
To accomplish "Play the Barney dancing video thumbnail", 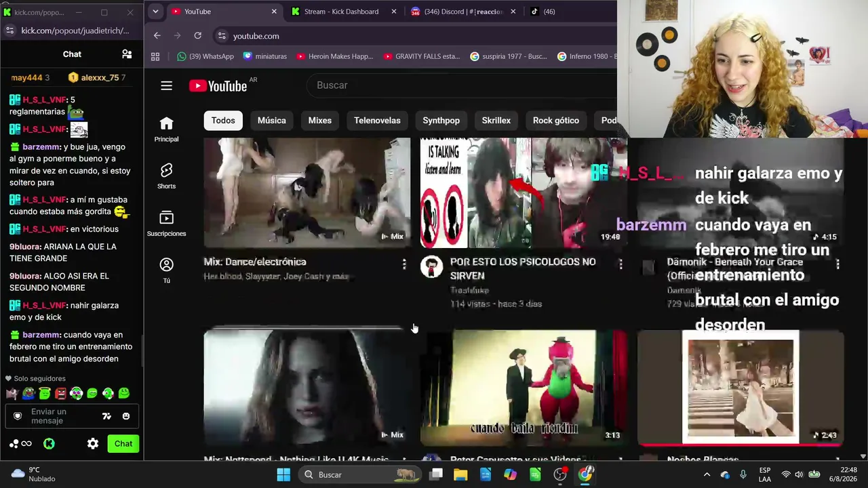I will pos(524,388).
